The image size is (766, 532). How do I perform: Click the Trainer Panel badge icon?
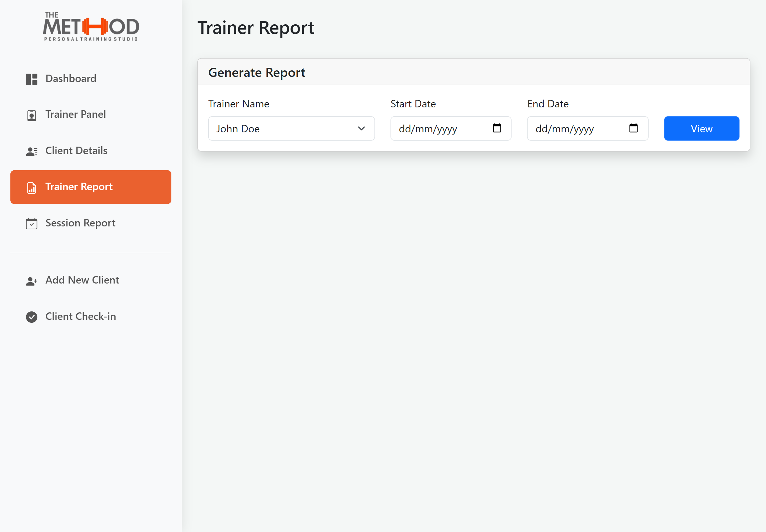click(32, 115)
